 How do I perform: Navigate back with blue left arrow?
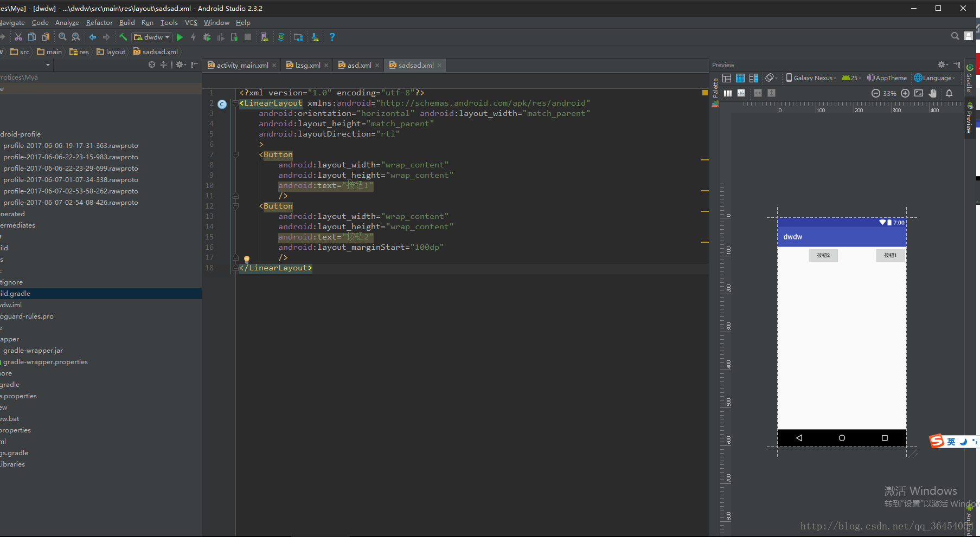(93, 37)
